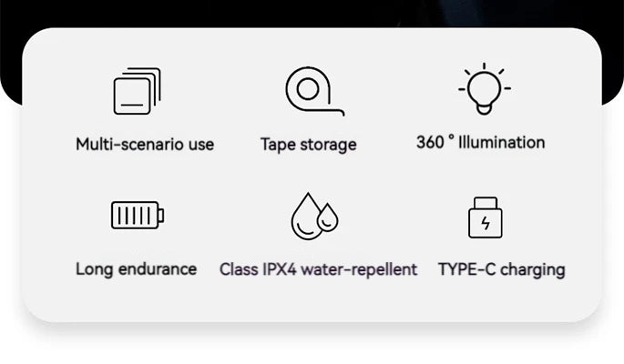Click "Class IPX4 water-repellent" text
The width and height of the screenshot is (624, 364).
(x=318, y=269)
